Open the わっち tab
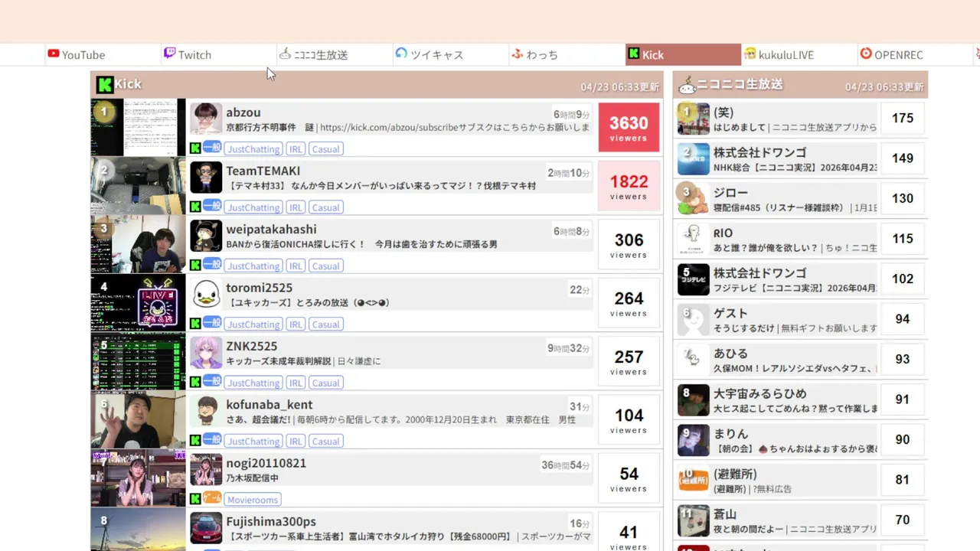Image resolution: width=980 pixels, height=551 pixels. pyautogui.click(x=567, y=55)
